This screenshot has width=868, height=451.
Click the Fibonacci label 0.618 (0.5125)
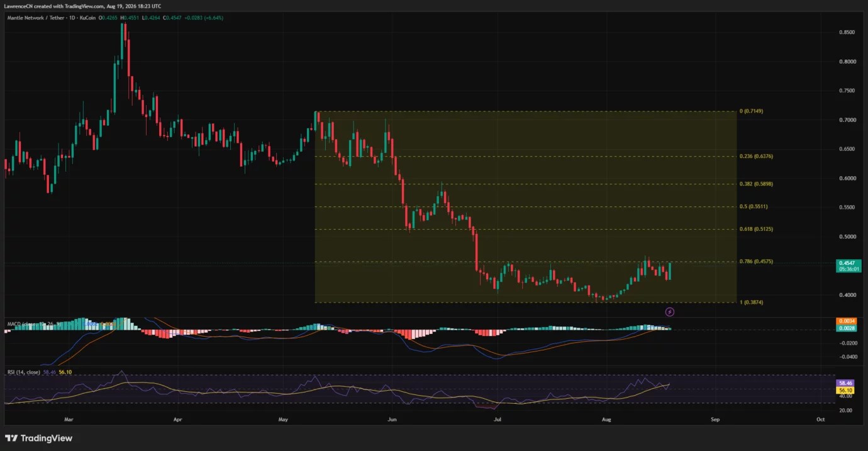click(757, 229)
